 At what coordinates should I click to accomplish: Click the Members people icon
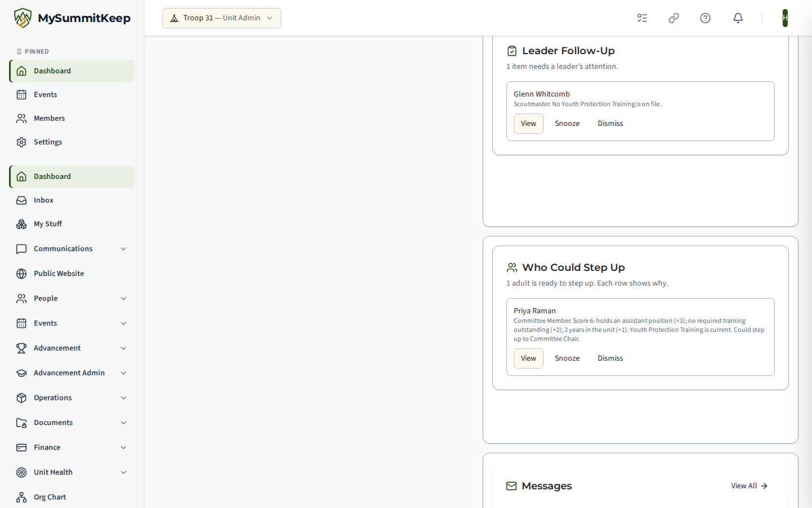click(x=21, y=119)
